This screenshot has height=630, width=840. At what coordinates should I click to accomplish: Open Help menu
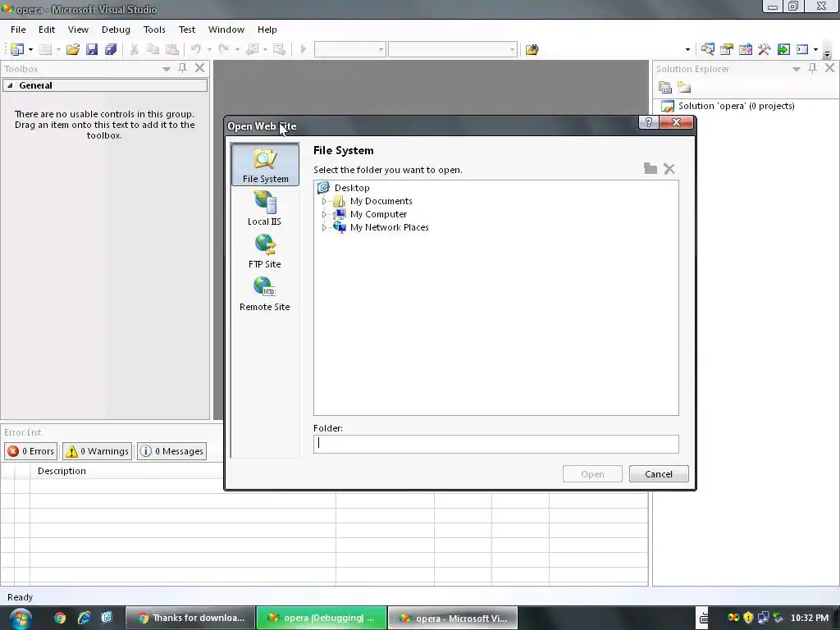click(267, 30)
